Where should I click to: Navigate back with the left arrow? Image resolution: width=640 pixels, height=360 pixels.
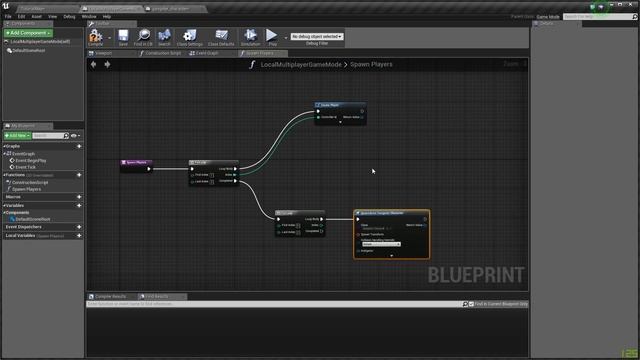(93, 64)
